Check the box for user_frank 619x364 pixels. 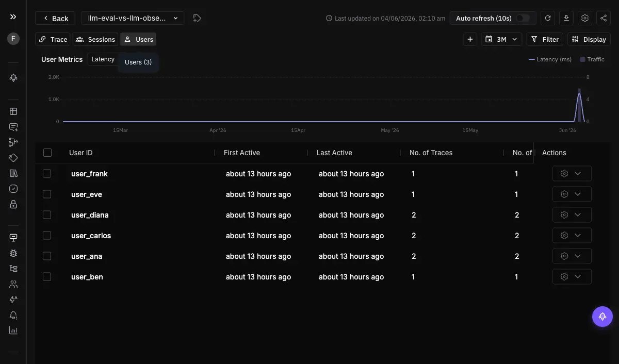tap(47, 174)
